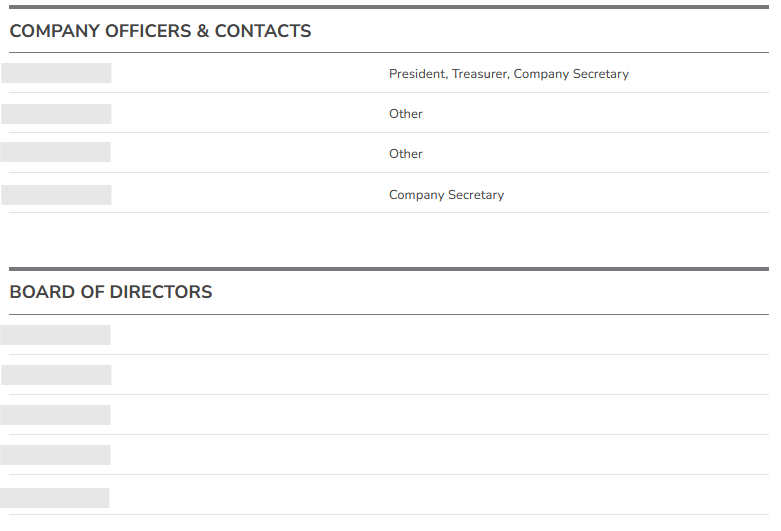Select the third director's name placeholder
Image resolution: width=781 pixels, height=531 pixels.
pos(56,415)
